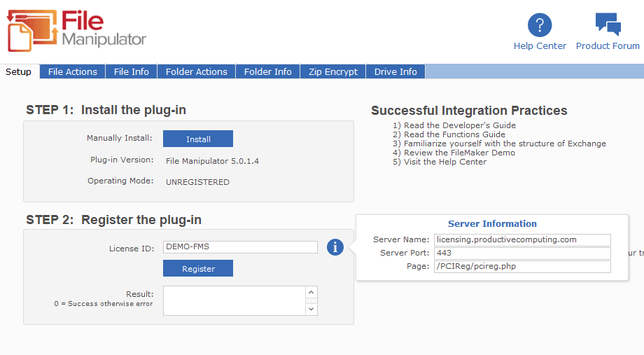This screenshot has height=355, width=644.
Task: Select the Server Port field
Action: click(x=521, y=253)
